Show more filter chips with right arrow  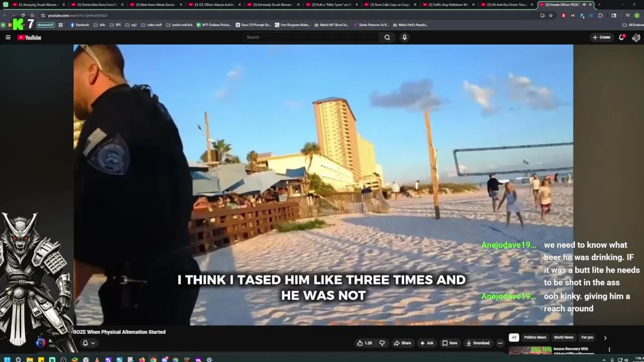coord(605,338)
